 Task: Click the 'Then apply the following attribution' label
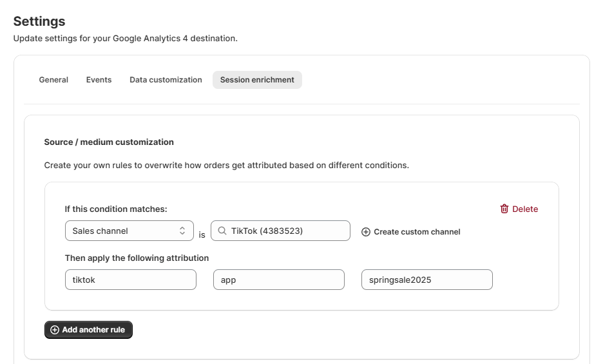tap(137, 258)
